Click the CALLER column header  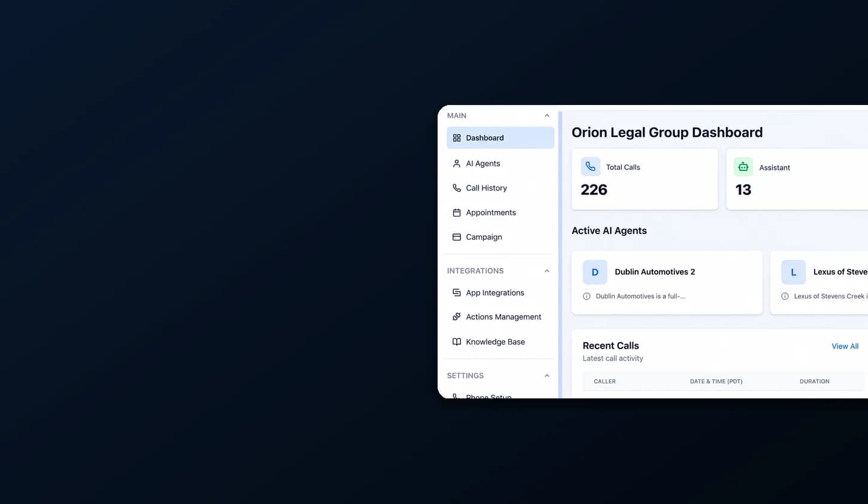604,382
